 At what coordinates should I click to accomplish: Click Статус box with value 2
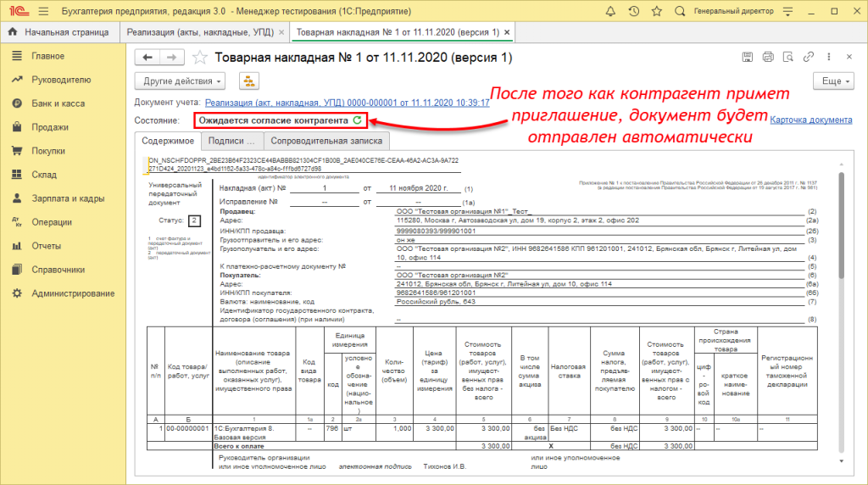(x=194, y=220)
